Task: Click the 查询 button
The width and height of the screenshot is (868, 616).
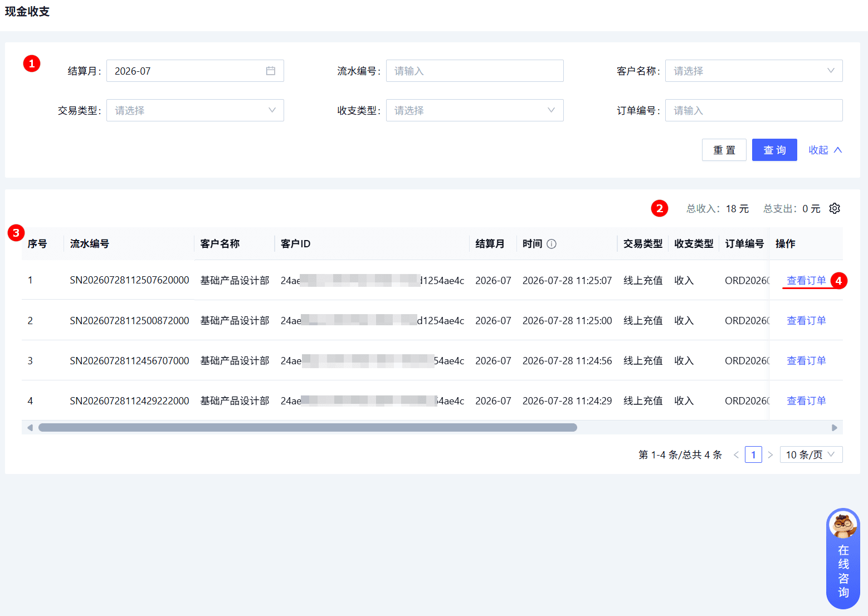Action: click(x=774, y=150)
